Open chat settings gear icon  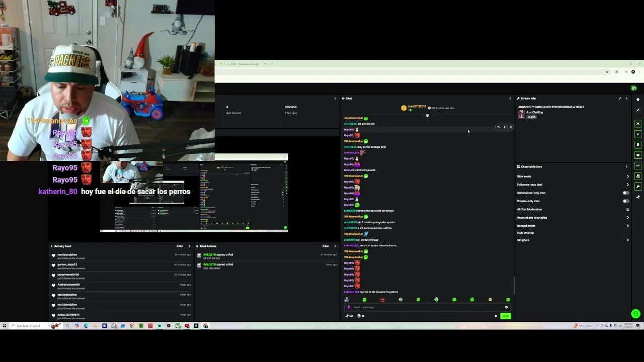tap(496, 316)
